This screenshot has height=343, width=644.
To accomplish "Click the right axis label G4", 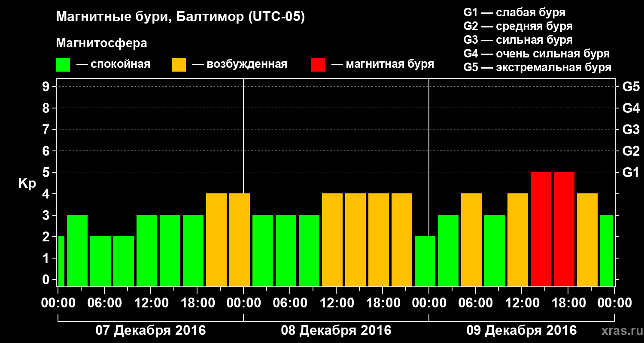I will click(631, 108).
